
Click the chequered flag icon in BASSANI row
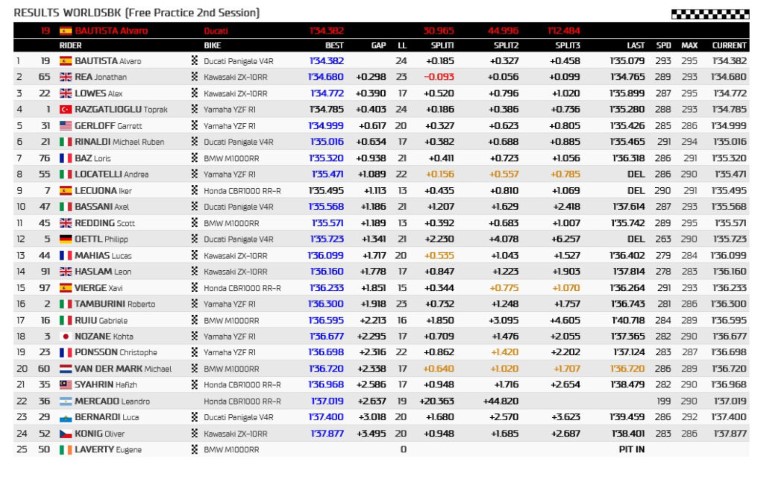point(194,206)
